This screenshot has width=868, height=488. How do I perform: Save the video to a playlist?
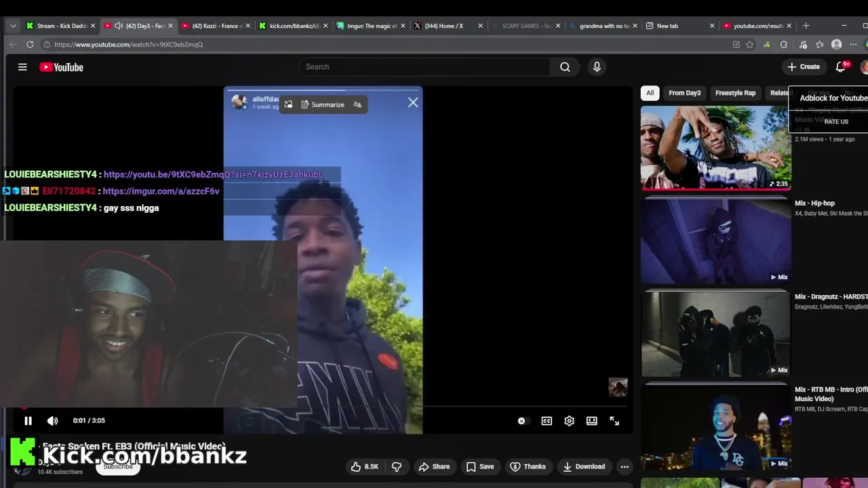pyautogui.click(x=479, y=466)
